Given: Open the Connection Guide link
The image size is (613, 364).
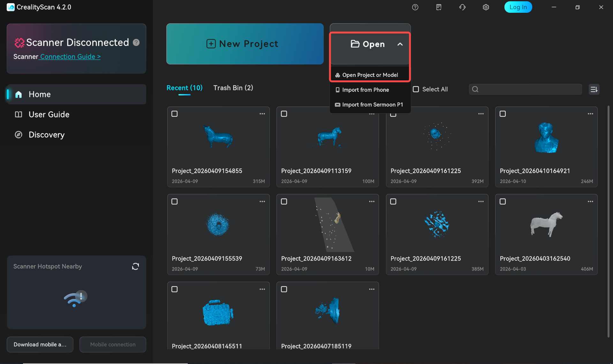Looking at the screenshot, I should [x=70, y=57].
